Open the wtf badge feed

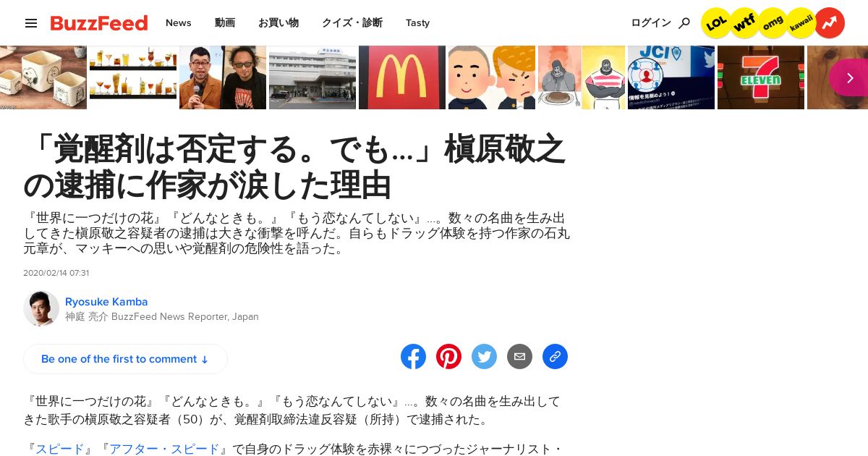(744, 23)
